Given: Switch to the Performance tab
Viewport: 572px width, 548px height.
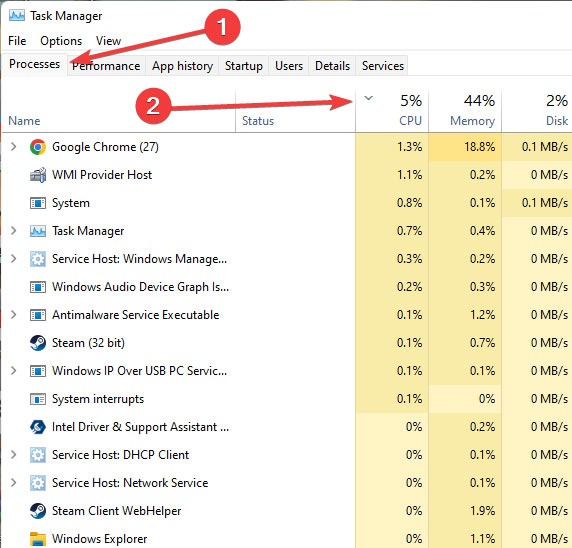Looking at the screenshot, I should [106, 66].
